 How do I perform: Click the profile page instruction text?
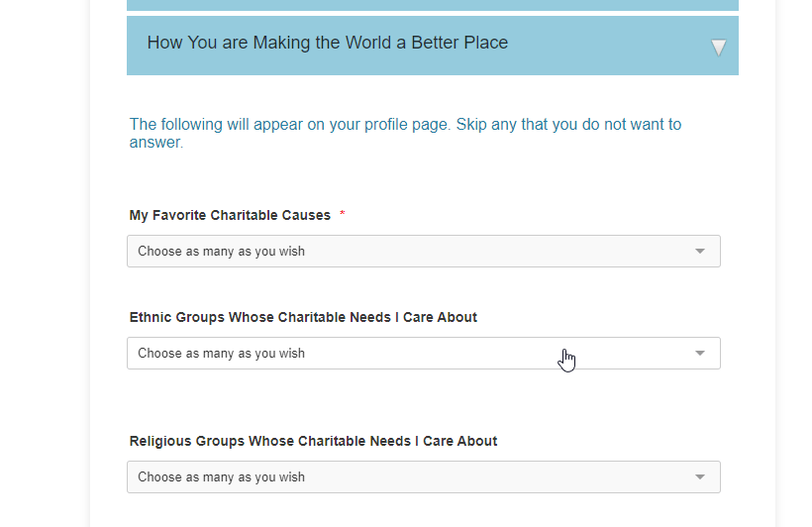point(405,125)
